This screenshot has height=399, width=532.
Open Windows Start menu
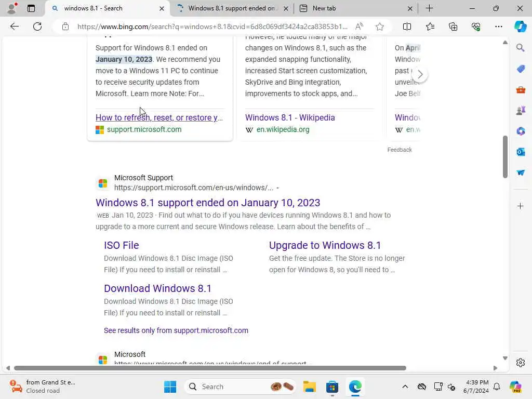coord(170,387)
